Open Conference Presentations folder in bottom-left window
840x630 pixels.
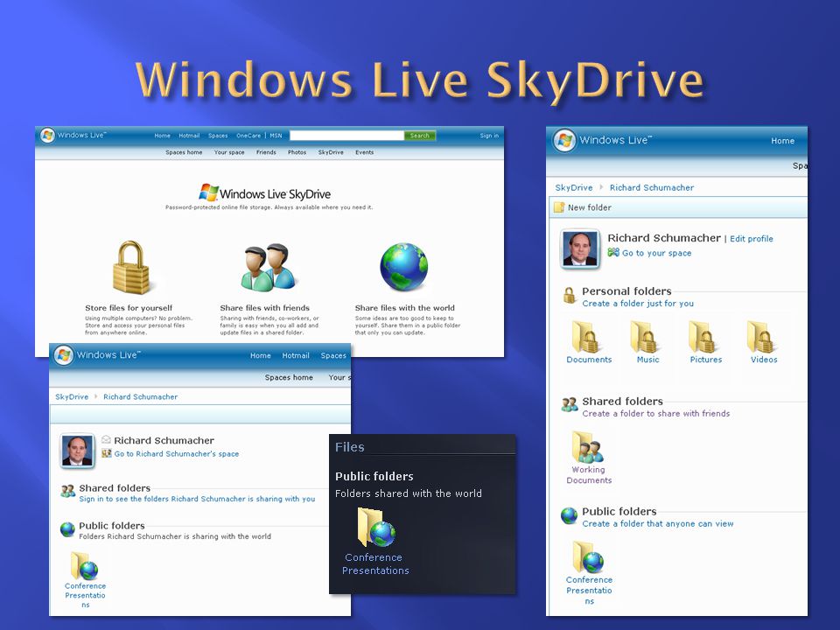tap(85, 580)
